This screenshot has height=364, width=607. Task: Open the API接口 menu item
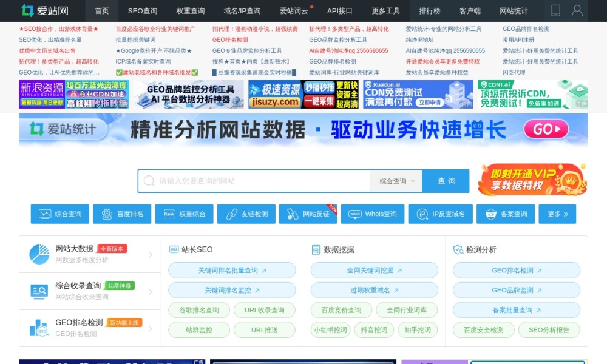tap(339, 11)
